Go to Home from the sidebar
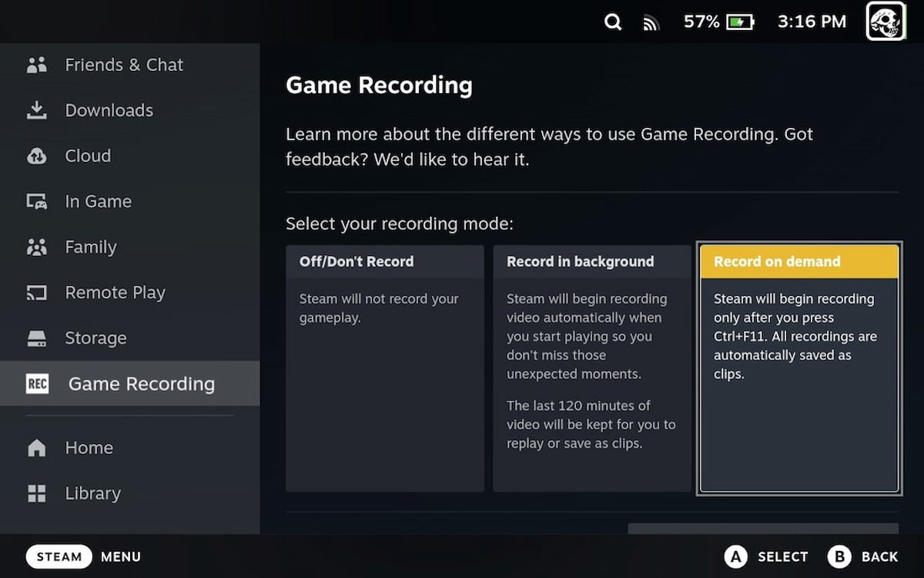 tap(37, 447)
